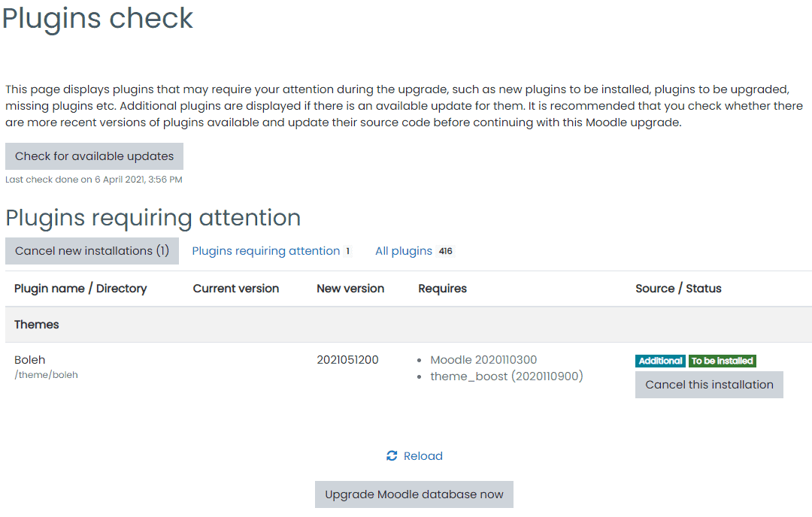The image size is (812, 517).
Task: Click the Additional status badge
Action: pos(660,361)
